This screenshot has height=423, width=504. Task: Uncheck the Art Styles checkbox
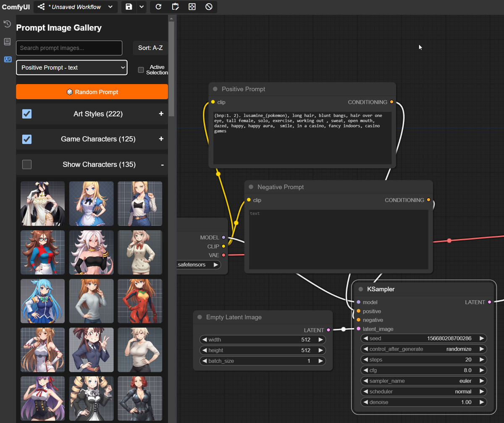point(26,114)
